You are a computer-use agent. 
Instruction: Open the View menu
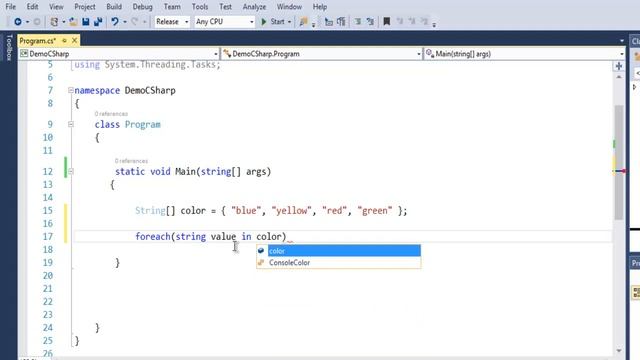pyautogui.click(x=56, y=7)
